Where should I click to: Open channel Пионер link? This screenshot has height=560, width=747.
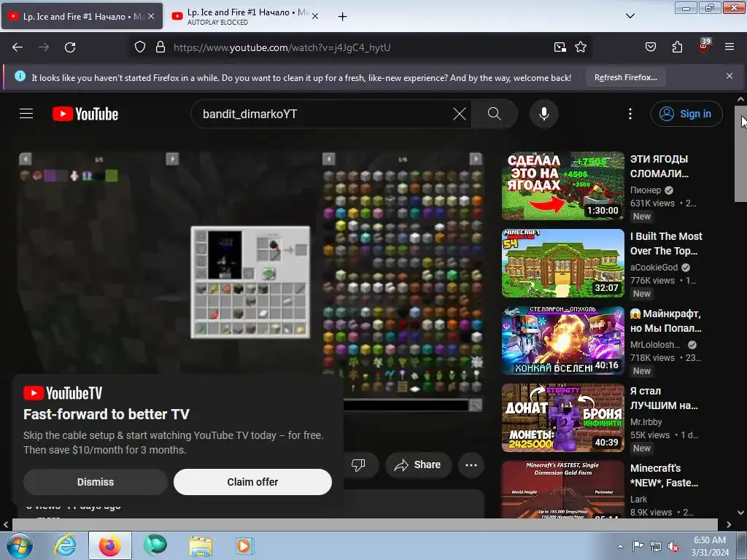646,190
